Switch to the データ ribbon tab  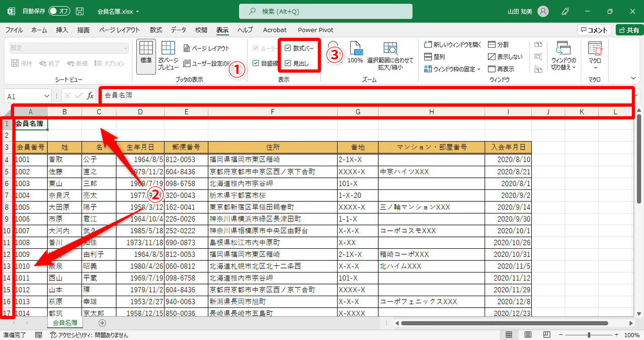tap(178, 30)
